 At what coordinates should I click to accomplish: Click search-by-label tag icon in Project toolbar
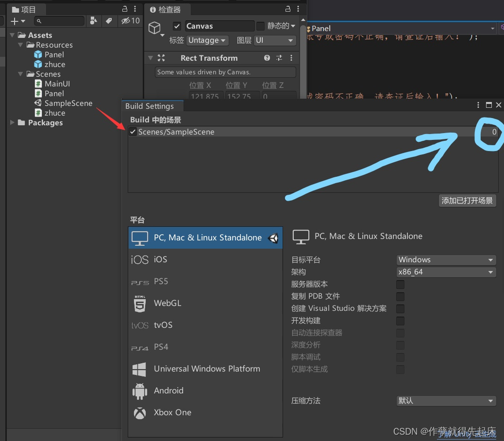pos(109,21)
